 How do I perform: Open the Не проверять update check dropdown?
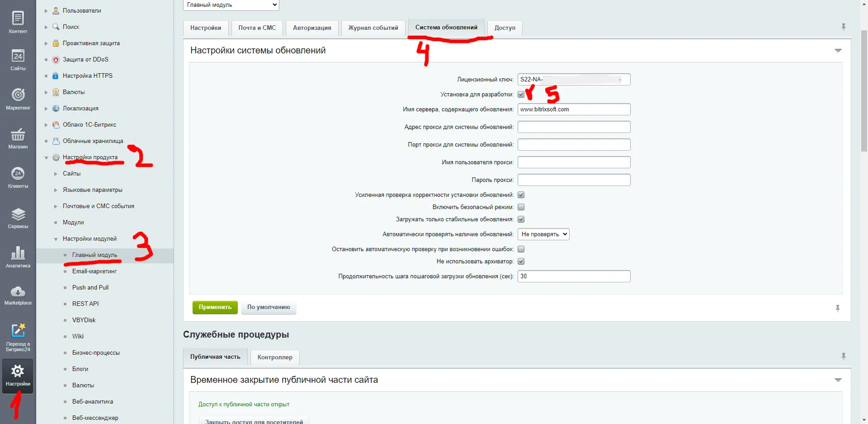coord(543,234)
